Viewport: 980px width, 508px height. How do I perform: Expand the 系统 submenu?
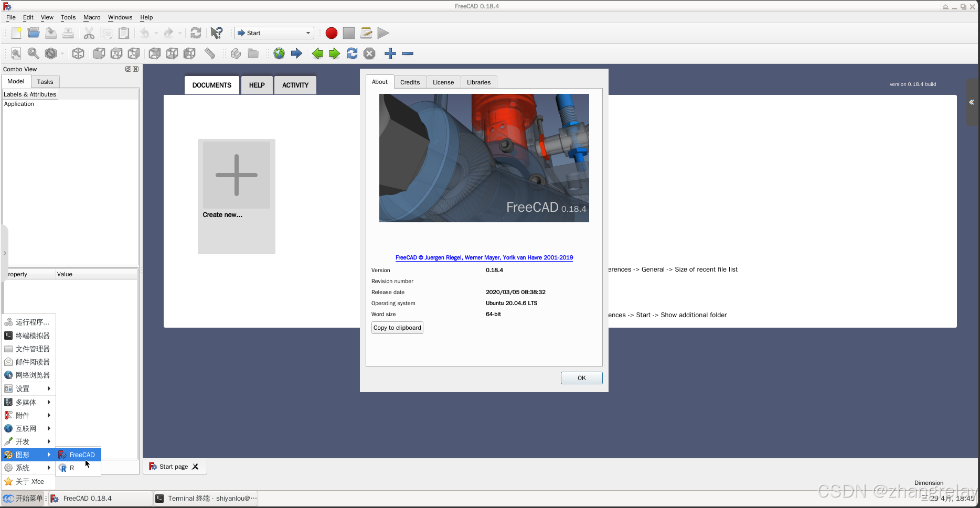tap(28, 468)
